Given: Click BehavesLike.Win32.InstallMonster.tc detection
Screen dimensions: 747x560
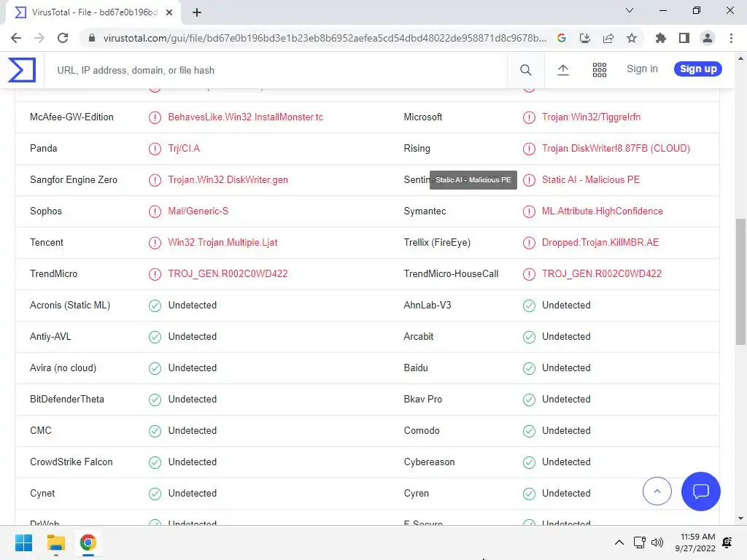Looking at the screenshot, I should click(x=245, y=117).
